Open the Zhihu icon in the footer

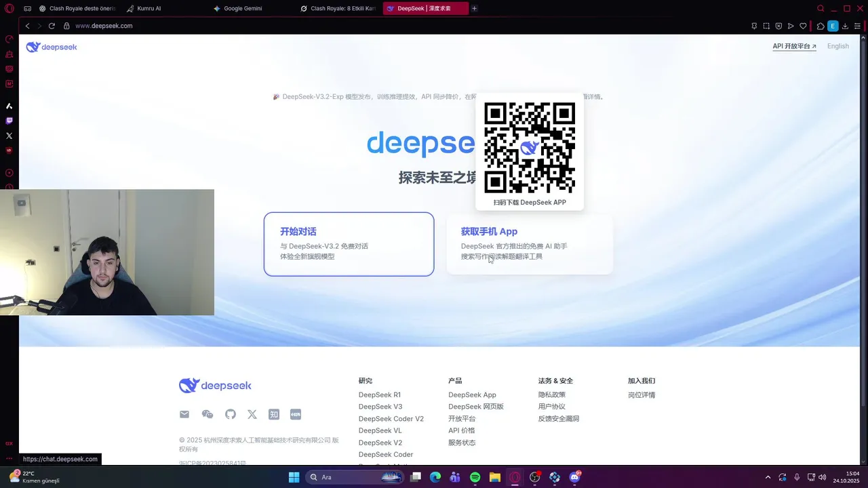(x=274, y=414)
